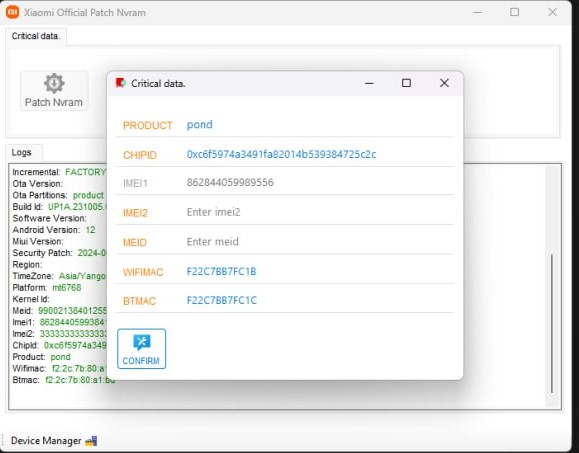579x453 pixels.
Task: Click the CONFIRM wrench icon button
Action: [x=141, y=349]
